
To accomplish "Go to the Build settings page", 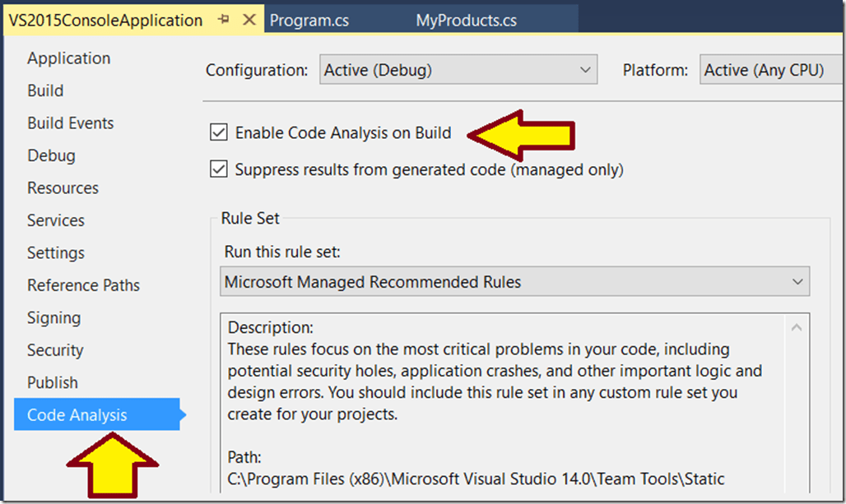I will coord(45,90).
